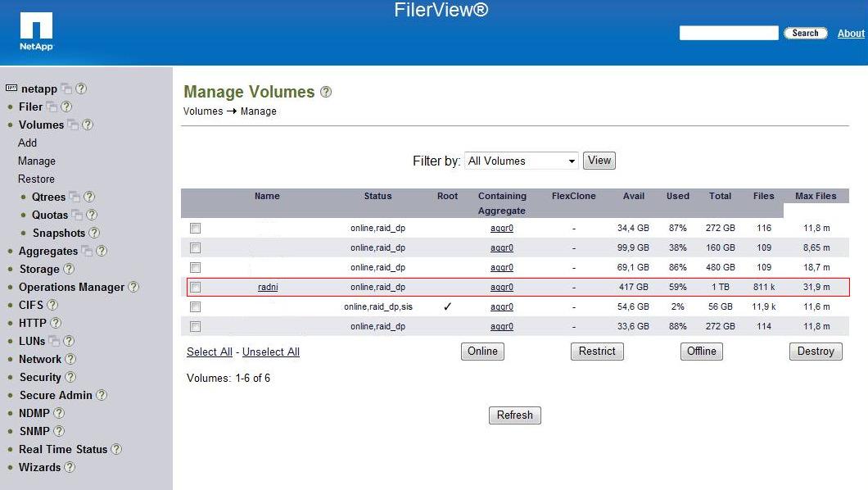The height and width of the screenshot is (490, 868).
Task: Focus the search input field
Action: click(729, 34)
